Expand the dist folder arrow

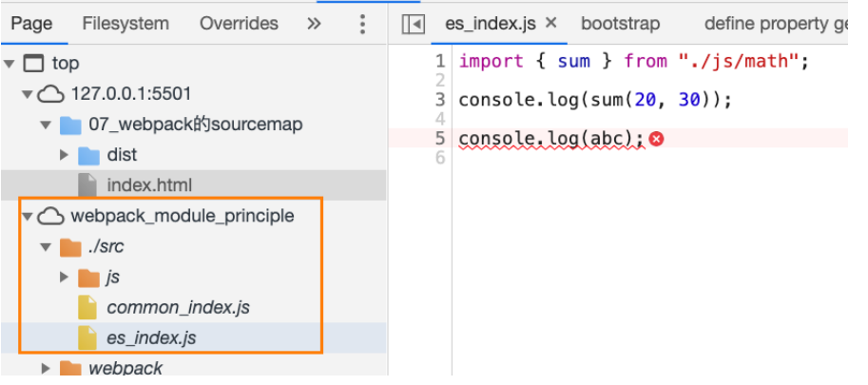pos(64,154)
